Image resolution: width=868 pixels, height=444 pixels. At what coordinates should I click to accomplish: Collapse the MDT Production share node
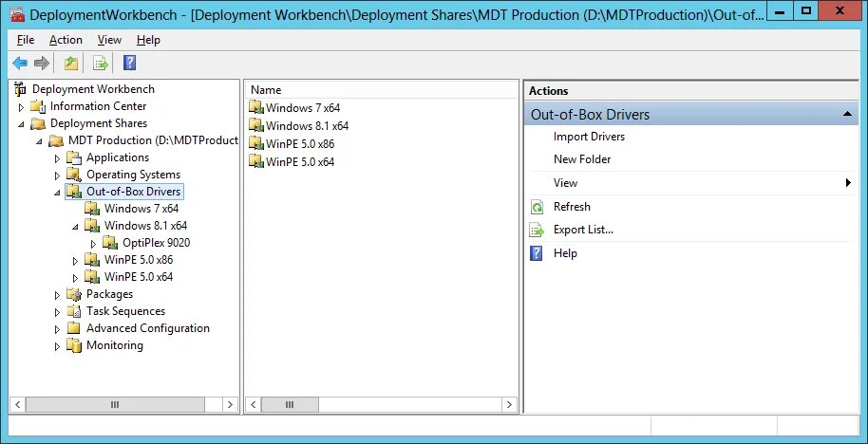[x=39, y=141]
